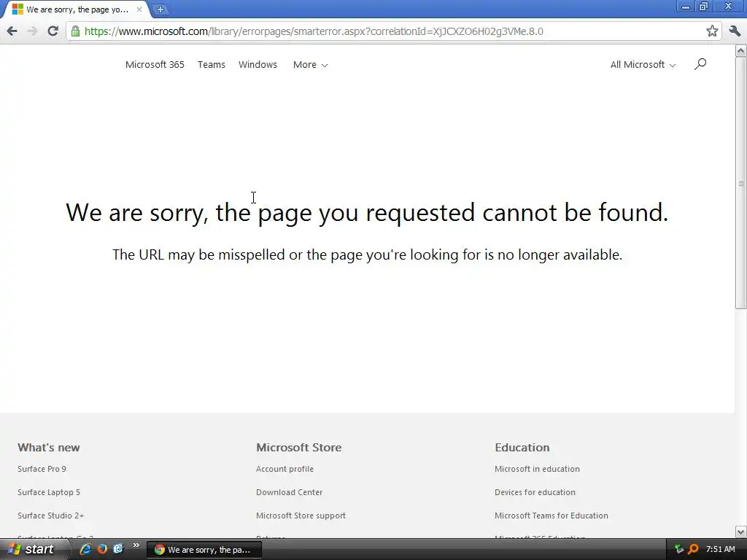Viewport: 747px width, 560px height.
Task: Open the Microsoft site search magnifier
Action: [700, 64]
